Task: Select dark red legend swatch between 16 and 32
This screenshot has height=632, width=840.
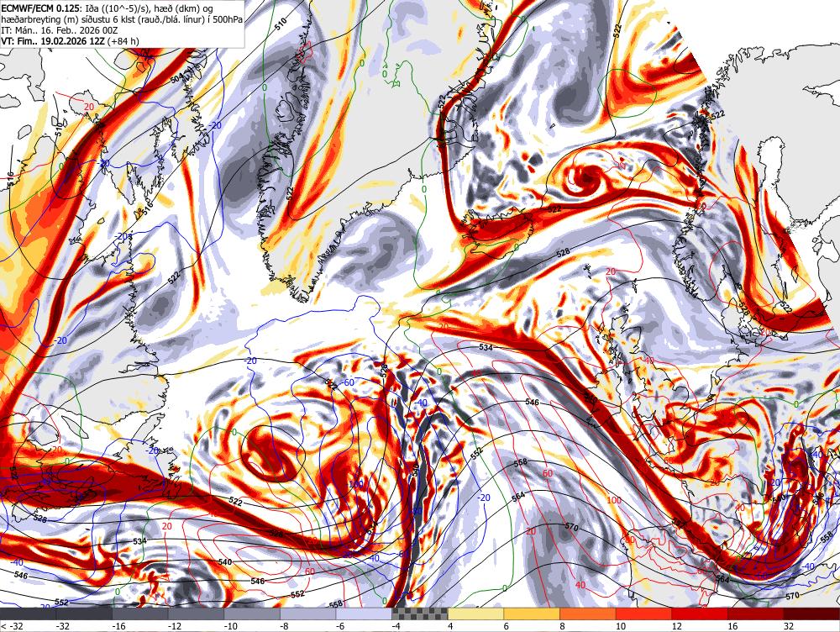Action: (x=756, y=614)
